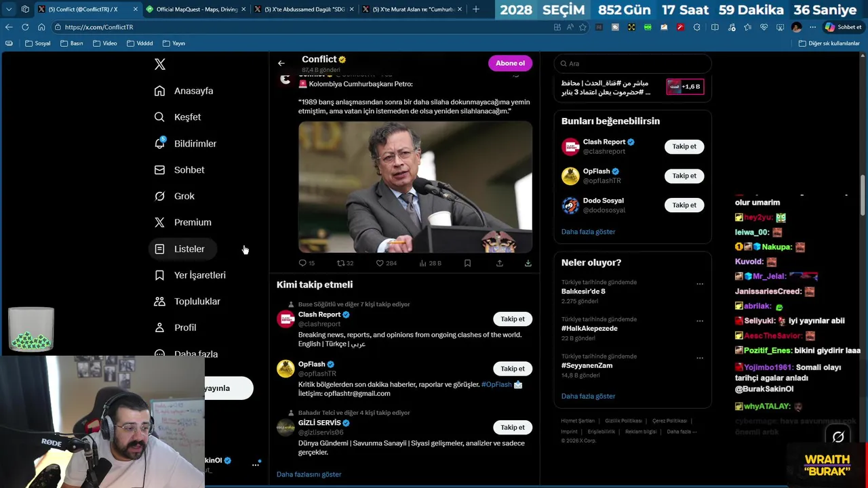Image resolution: width=868 pixels, height=488 pixels.
Task: Open Çerez Politikası footer link
Action: click(669, 421)
